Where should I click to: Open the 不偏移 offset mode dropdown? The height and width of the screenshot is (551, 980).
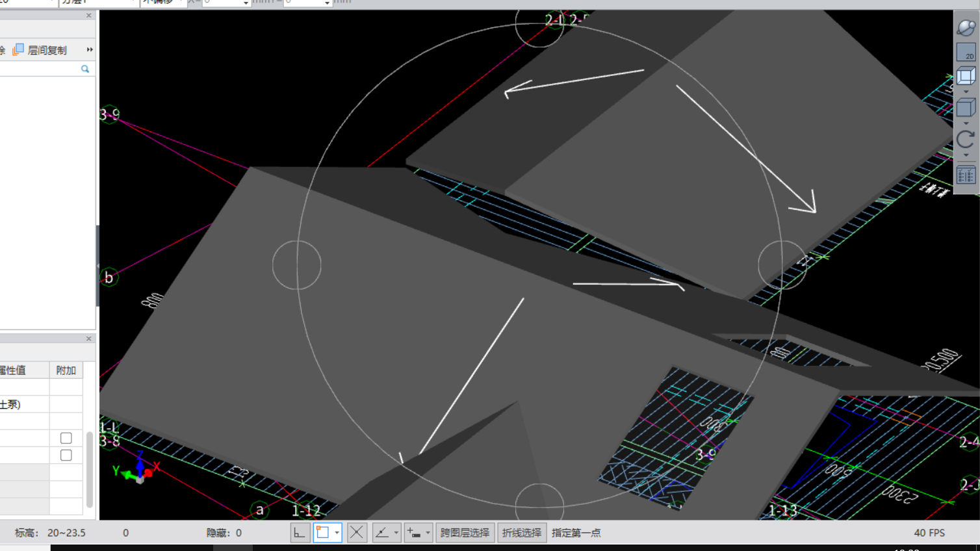163,3
